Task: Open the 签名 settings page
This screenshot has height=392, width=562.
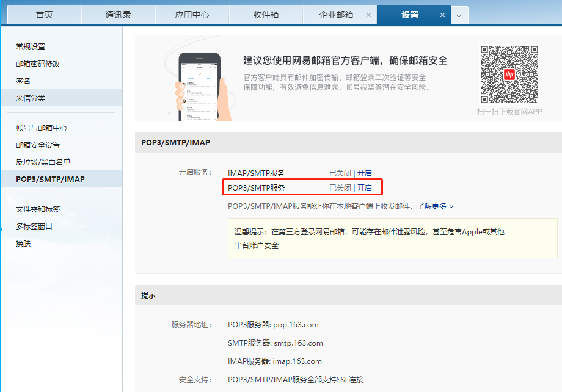Action: coord(23,81)
